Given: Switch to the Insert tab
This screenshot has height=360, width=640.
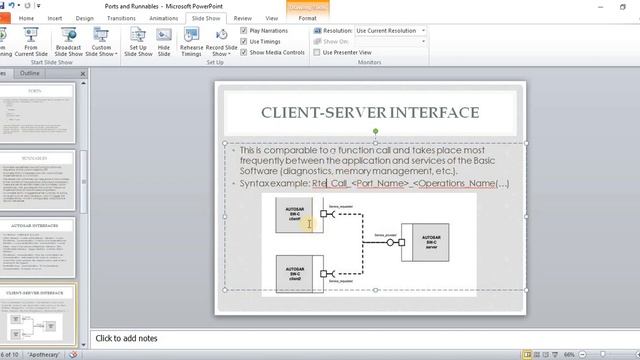Looking at the screenshot, I should 55,18.
